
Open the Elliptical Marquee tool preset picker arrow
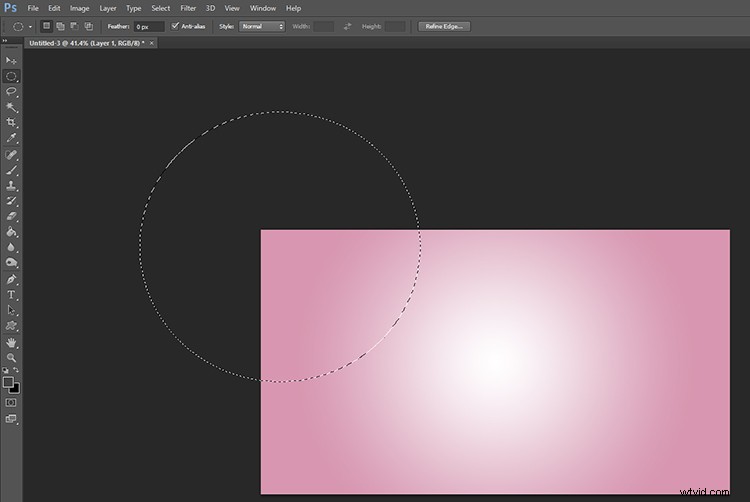(30, 27)
